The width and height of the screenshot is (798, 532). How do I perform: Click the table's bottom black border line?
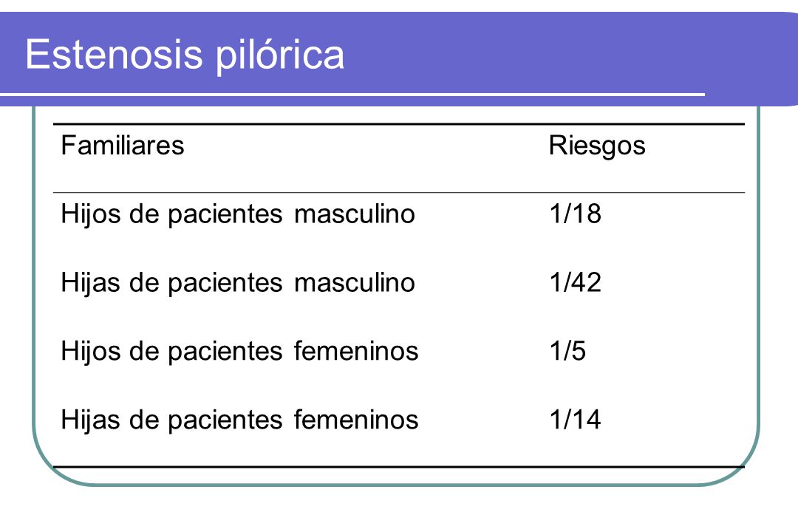tap(398, 466)
